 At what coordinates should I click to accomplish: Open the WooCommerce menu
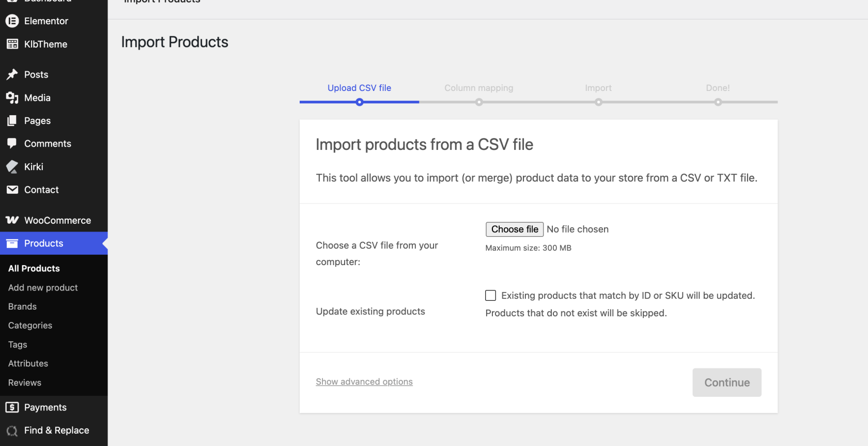tap(54, 220)
